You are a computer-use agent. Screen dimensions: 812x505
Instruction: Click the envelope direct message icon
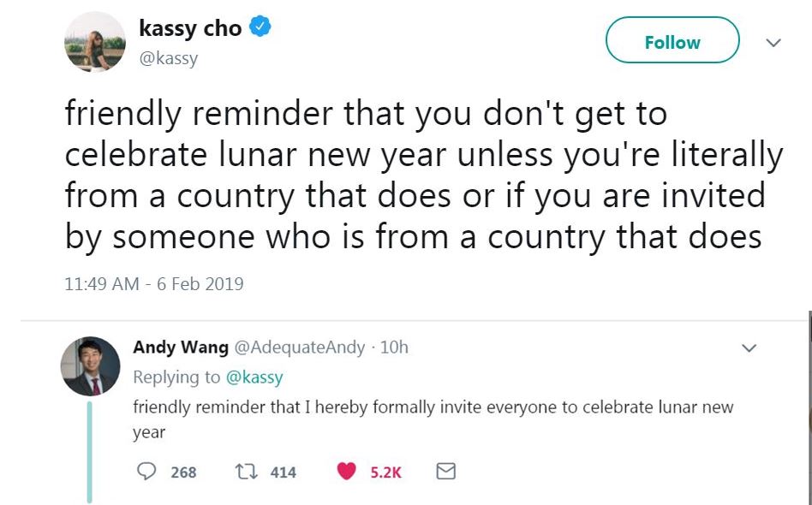pyautogui.click(x=446, y=471)
